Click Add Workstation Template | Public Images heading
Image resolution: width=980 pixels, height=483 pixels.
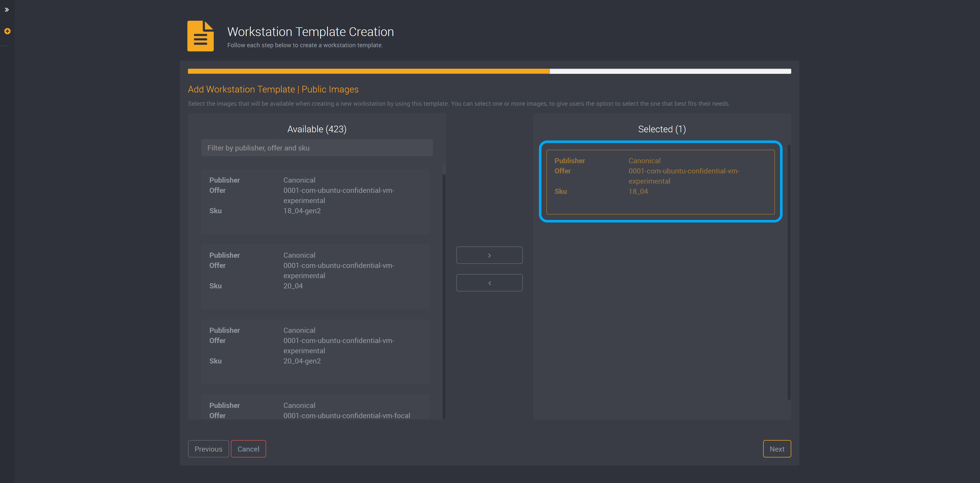tap(273, 89)
